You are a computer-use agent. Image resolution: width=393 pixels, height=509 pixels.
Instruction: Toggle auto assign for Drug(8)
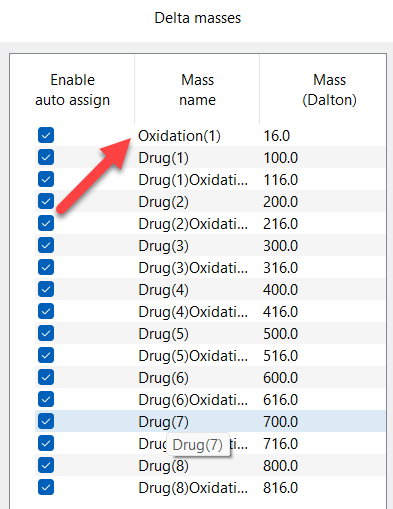coord(46,465)
